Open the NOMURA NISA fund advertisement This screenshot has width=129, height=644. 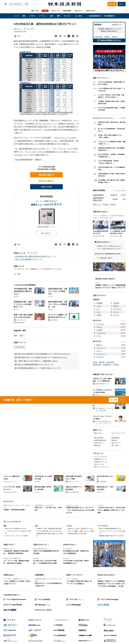[109, 58]
